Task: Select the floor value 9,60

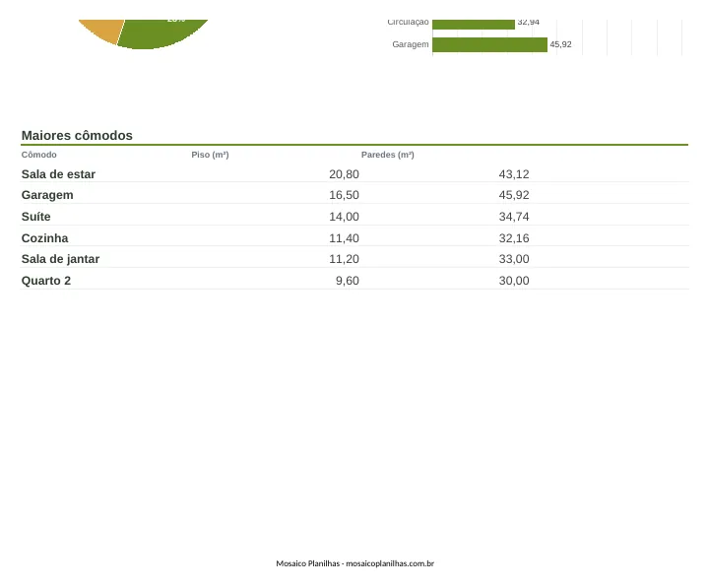Action: coord(348,281)
